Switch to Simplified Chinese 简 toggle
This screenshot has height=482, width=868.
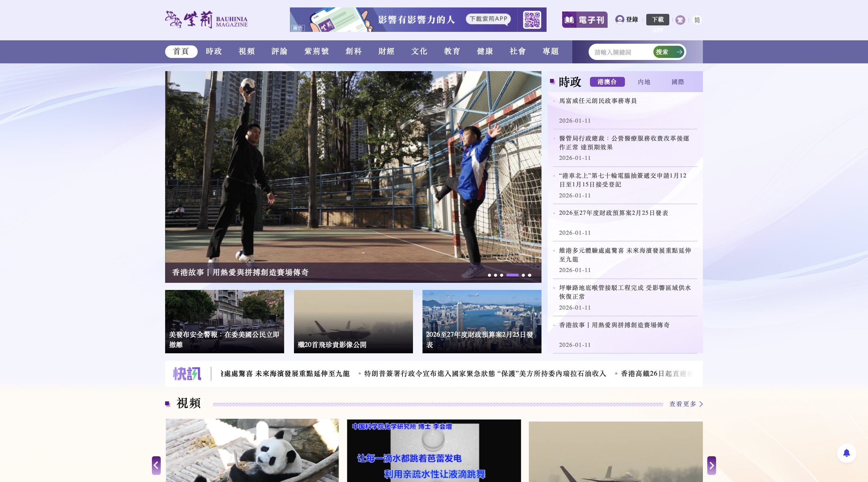pos(697,20)
